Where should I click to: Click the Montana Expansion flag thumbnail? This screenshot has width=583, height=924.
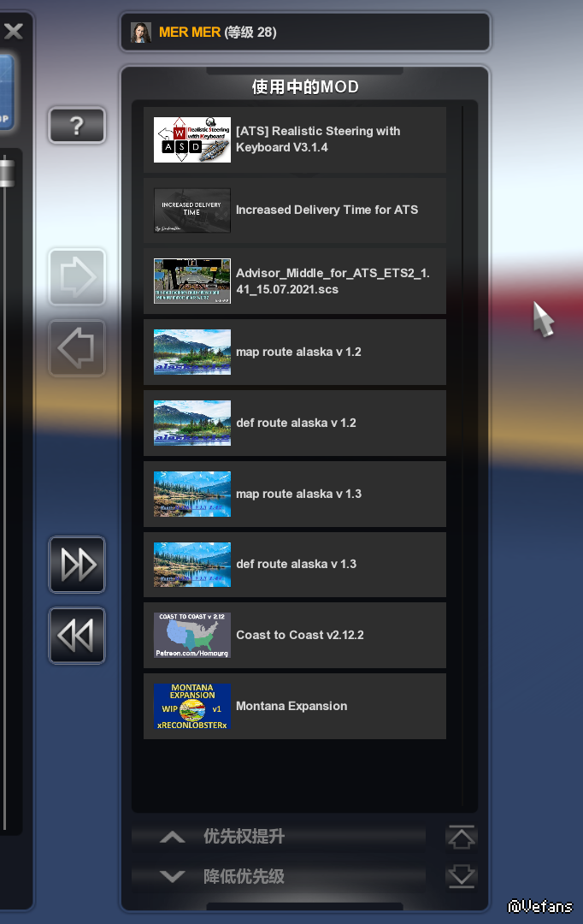[x=192, y=706]
